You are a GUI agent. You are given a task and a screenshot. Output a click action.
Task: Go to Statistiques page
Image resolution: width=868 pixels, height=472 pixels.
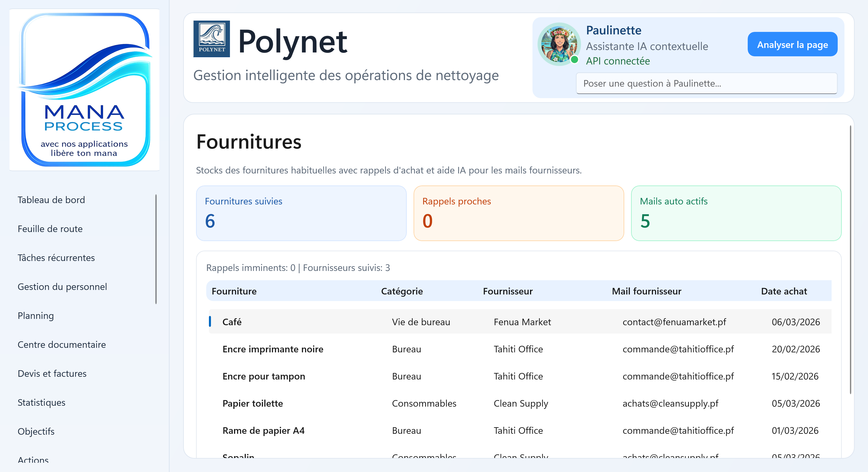click(x=41, y=403)
